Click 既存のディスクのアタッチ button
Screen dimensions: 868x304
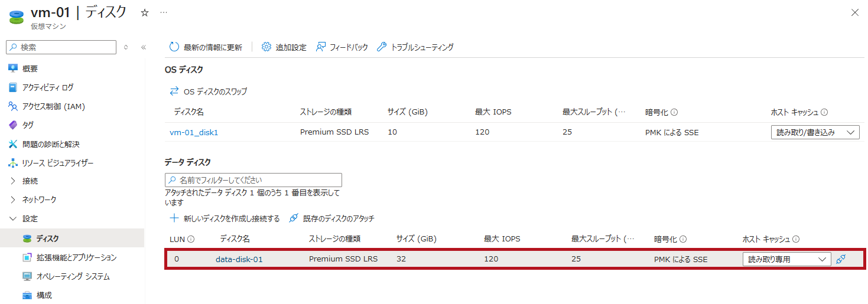(331, 218)
